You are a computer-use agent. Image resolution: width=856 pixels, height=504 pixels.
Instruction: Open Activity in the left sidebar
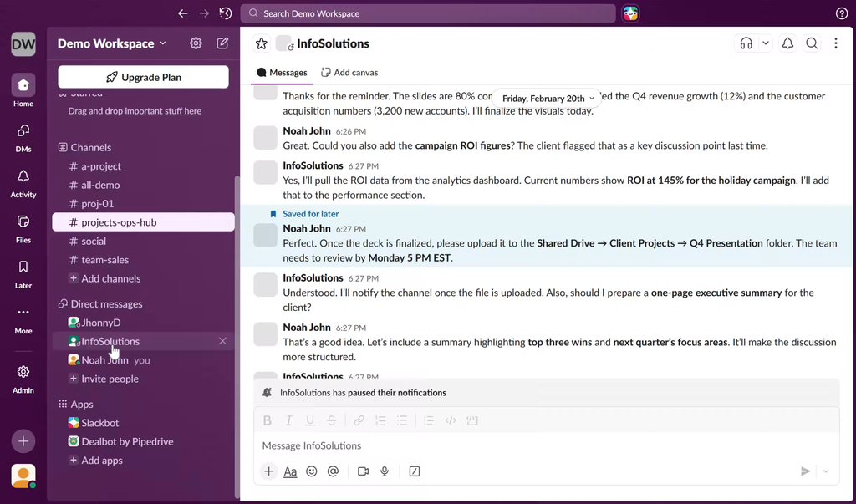(23, 182)
